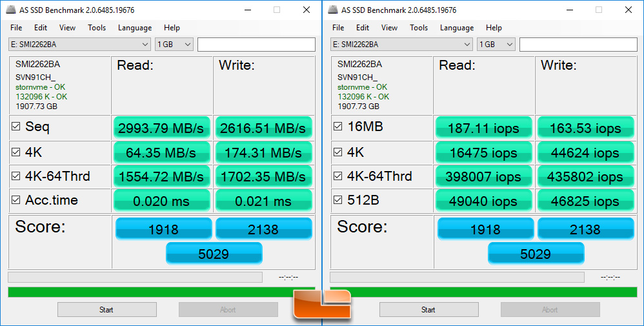Click the 16MB write result 163.53 iops
Viewport: 644px width, 326px height.
coord(585,127)
